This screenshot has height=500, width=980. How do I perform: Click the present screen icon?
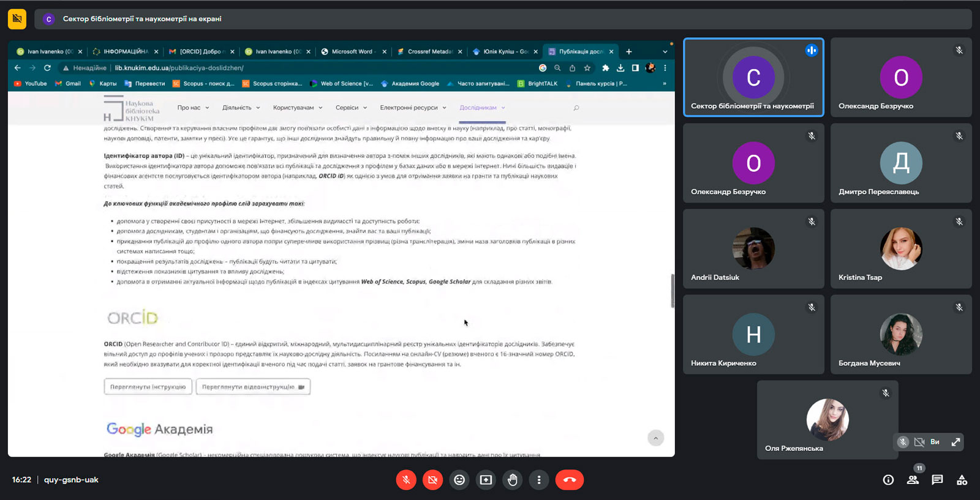[486, 480]
